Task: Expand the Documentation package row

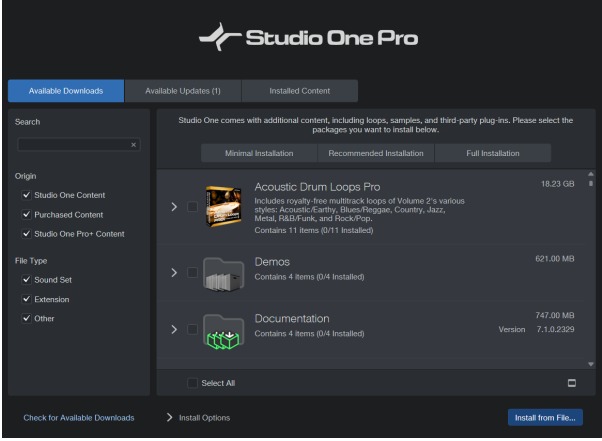Action: point(174,329)
